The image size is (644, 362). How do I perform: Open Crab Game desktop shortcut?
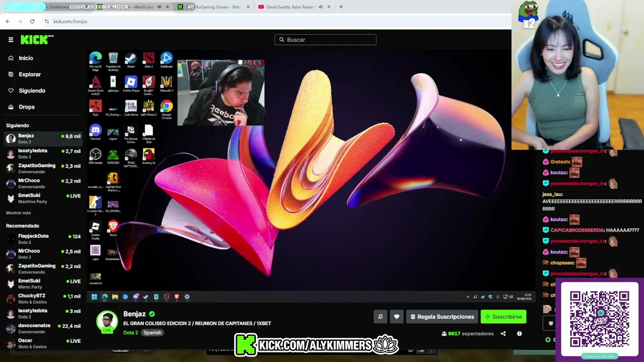pyautogui.click(x=131, y=108)
